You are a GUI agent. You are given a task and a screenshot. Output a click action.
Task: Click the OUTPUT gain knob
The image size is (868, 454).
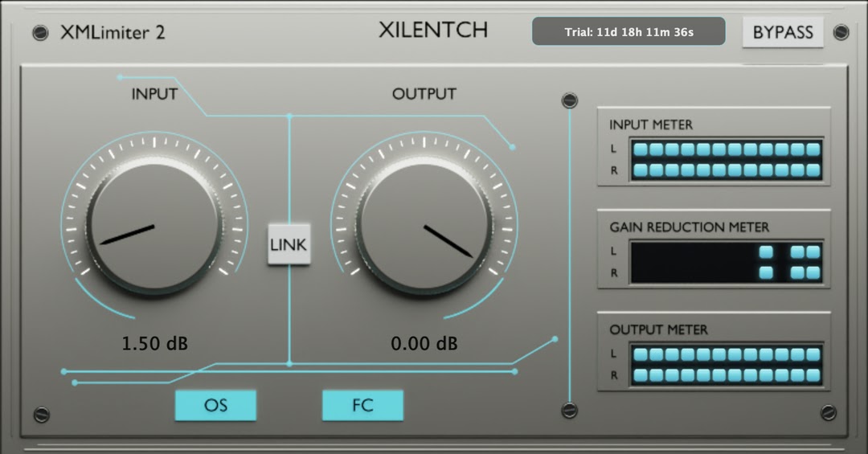[x=424, y=226]
